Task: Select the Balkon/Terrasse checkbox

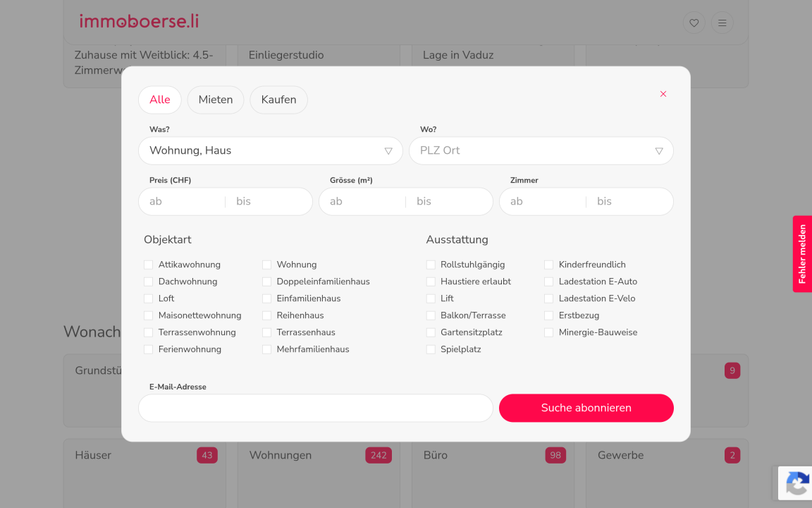Action: [431, 315]
